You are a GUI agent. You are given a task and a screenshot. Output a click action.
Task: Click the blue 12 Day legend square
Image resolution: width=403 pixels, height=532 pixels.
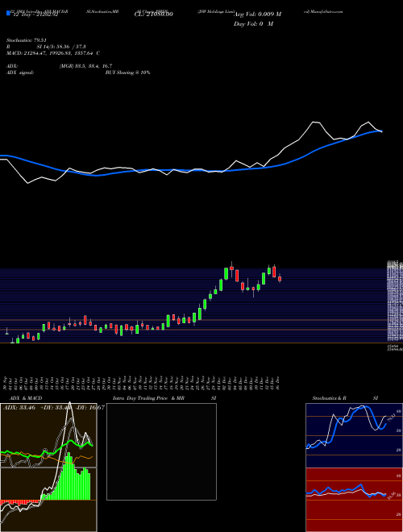pos(9,14)
